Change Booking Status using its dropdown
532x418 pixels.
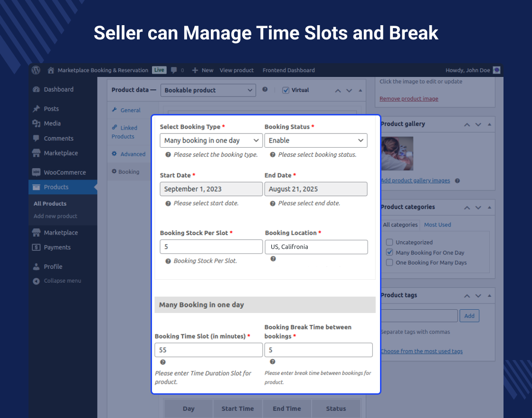click(x=316, y=141)
